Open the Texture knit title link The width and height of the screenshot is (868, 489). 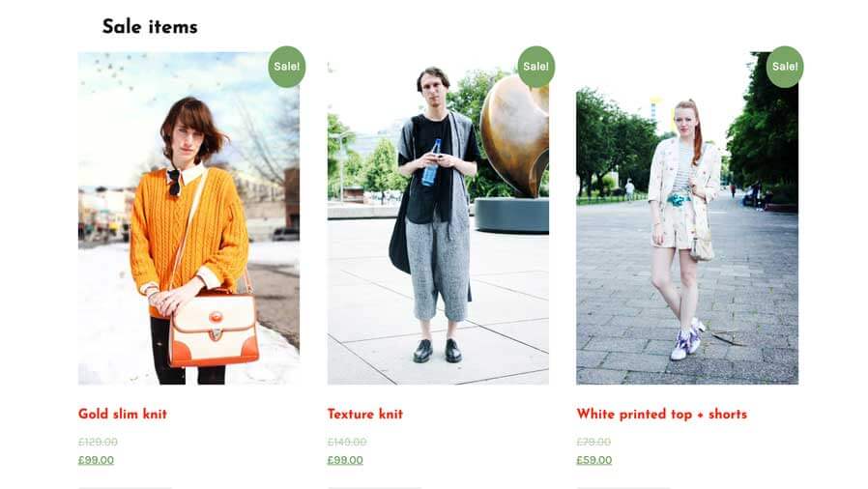(x=364, y=414)
